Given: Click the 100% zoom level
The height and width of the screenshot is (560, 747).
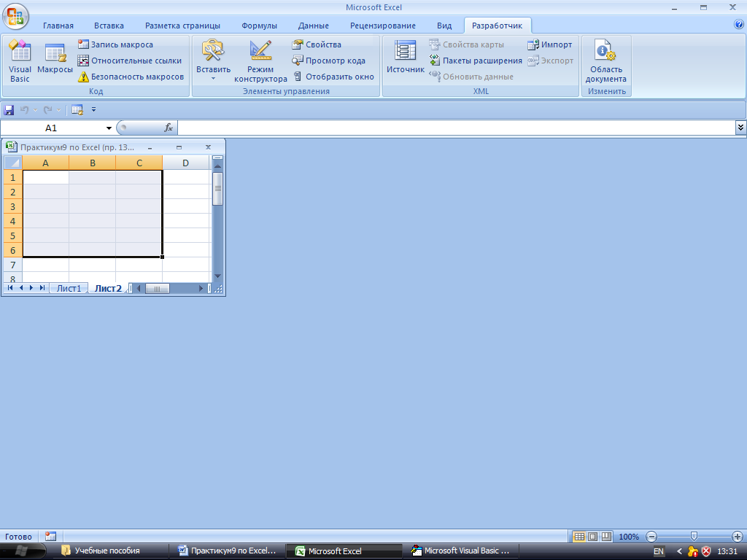Looking at the screenshot, I should pos(629,537).
